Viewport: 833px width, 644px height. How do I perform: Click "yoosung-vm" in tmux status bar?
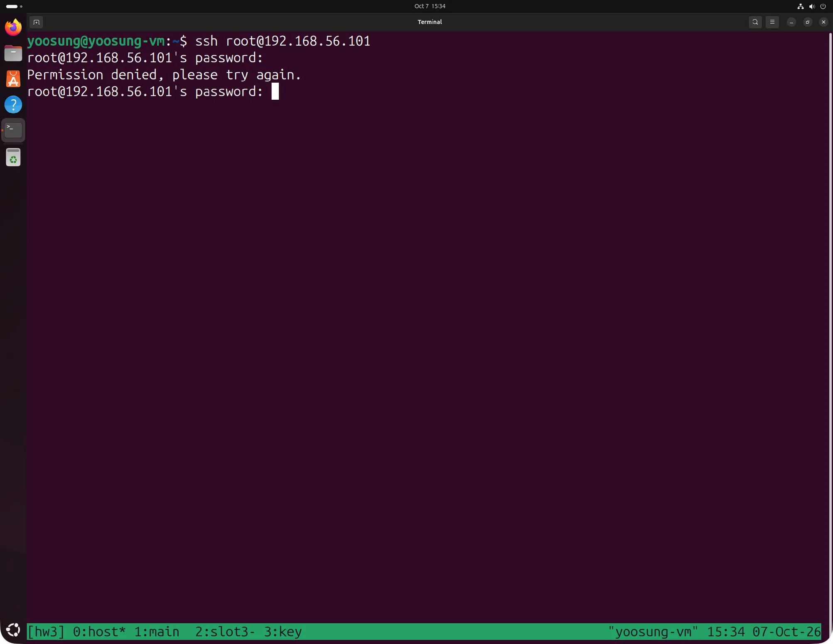point(653,632)
